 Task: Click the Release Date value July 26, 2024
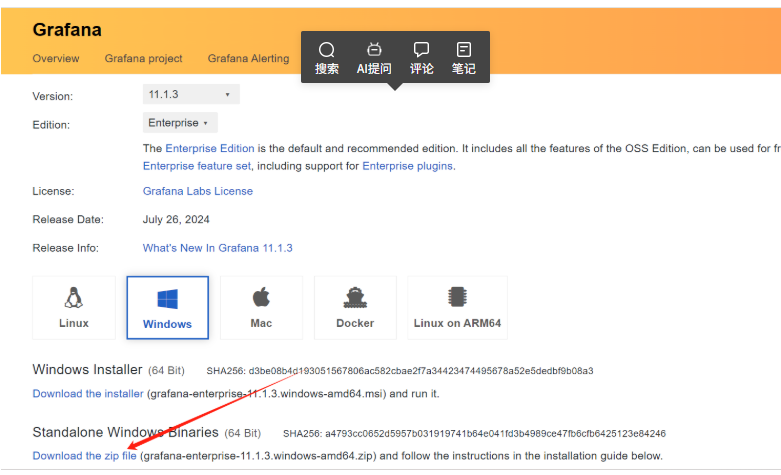point(176,220)
